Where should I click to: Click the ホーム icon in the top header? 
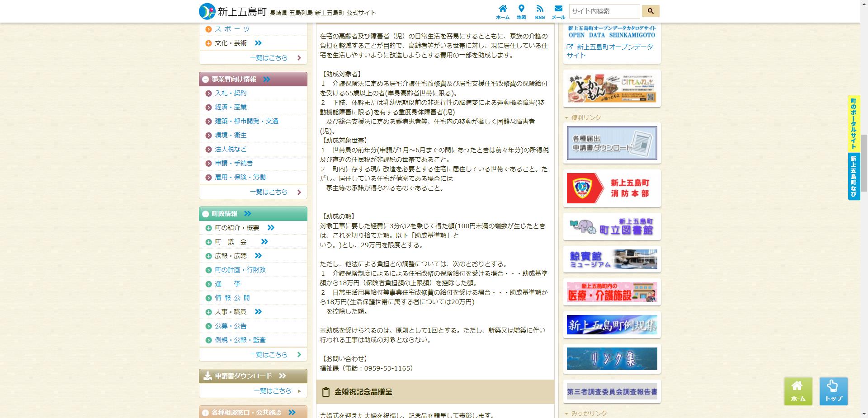(503, 10)
